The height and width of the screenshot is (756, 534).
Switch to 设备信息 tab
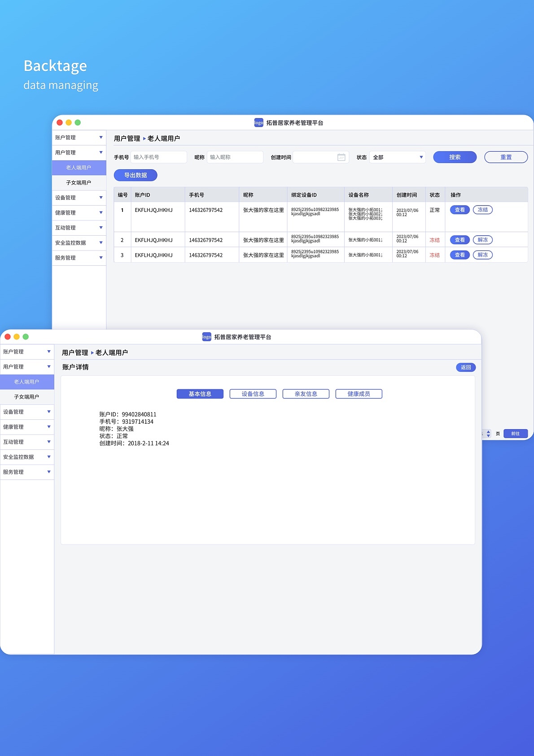(x=253, y=394)
